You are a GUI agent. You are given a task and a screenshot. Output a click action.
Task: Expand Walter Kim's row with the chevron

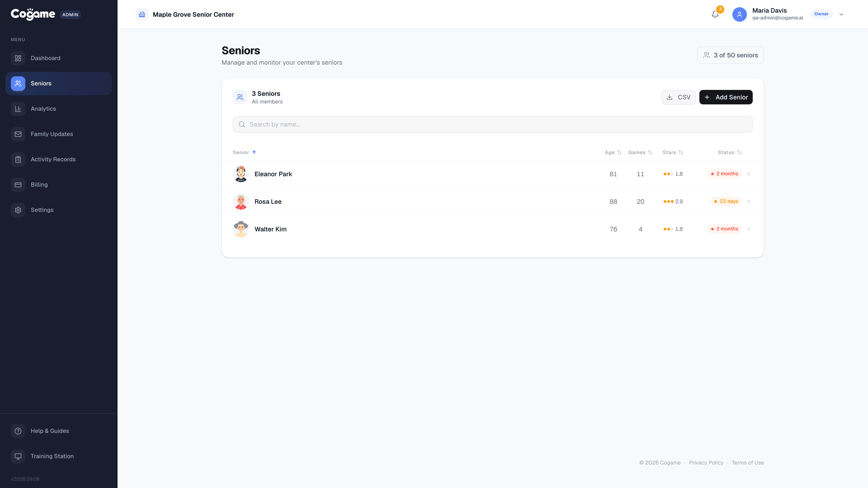749,229
